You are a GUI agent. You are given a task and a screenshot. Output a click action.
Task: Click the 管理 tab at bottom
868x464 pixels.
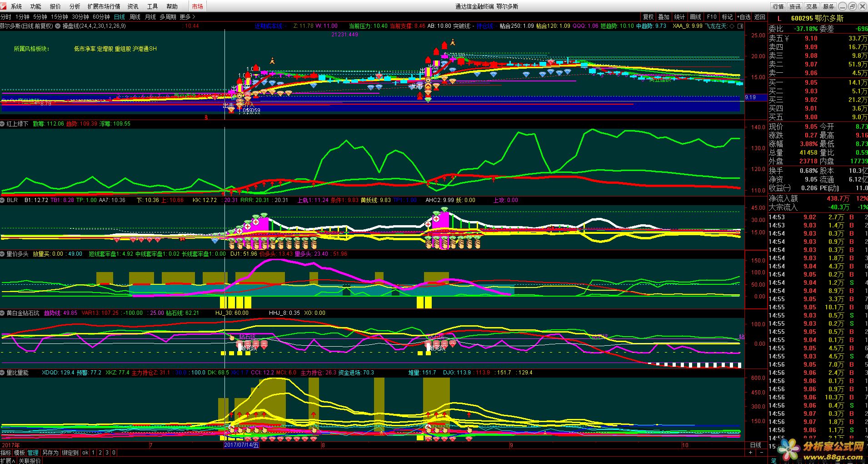[33, 453]
